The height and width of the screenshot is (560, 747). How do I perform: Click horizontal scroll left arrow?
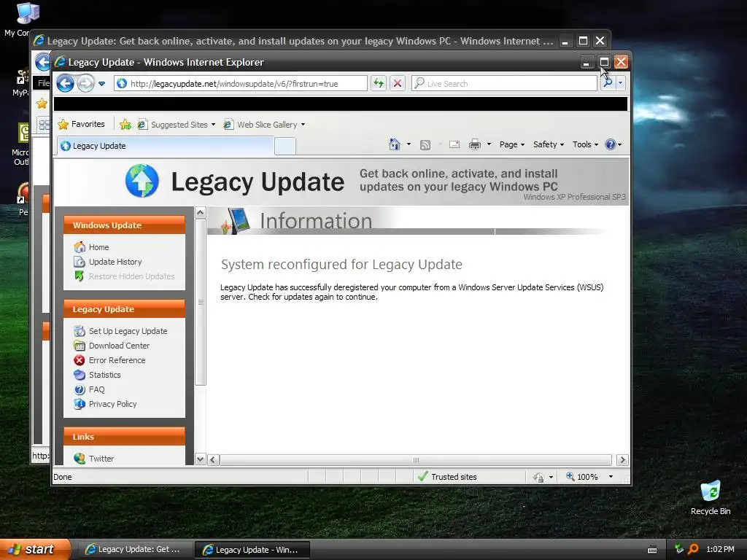(213, 460)
